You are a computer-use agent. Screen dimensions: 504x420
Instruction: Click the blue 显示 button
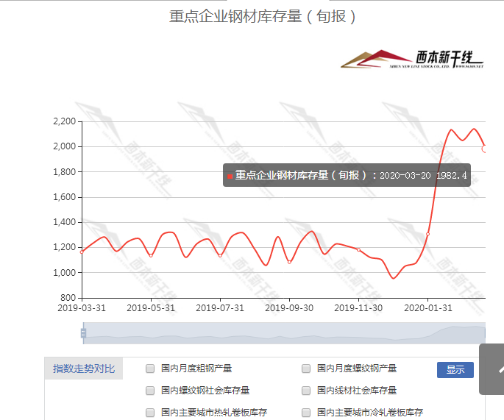[455, 370]
